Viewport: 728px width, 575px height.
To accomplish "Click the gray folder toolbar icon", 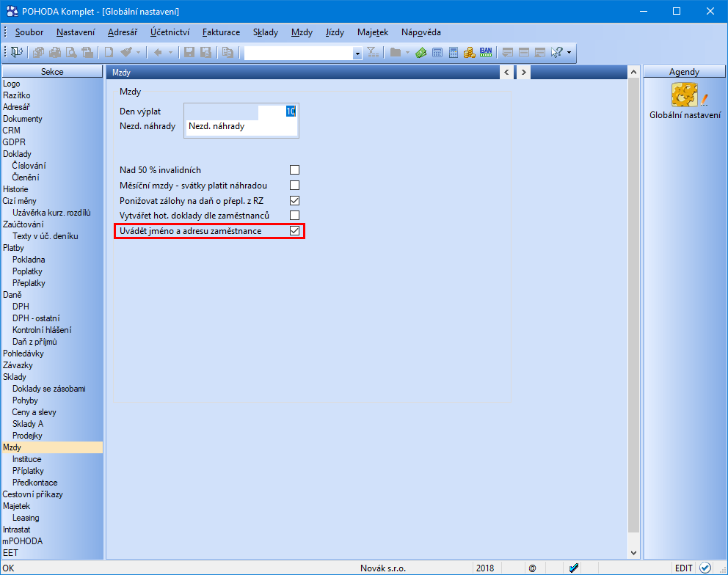I will tap(395, 53).
